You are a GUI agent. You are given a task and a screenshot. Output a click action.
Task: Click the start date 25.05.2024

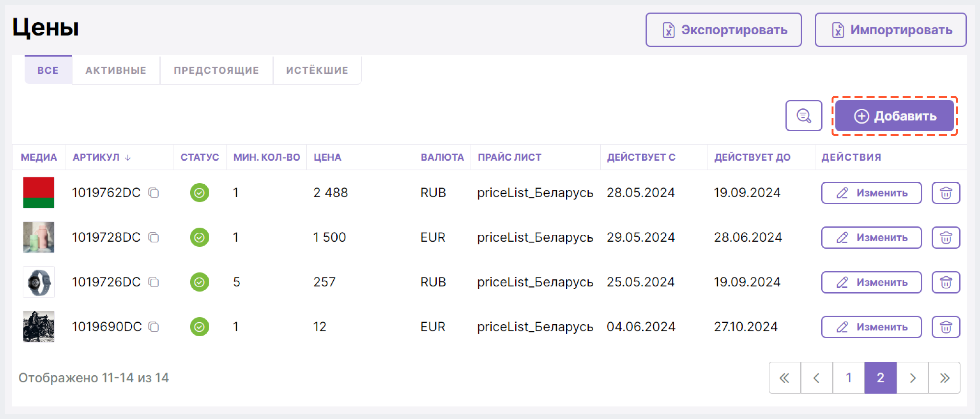pyautogui.click(x=641, y=282)
